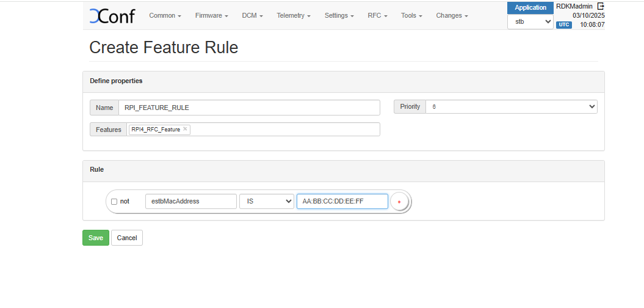Toggle the 'not' checkbox in the rule
The image size is (644, 308).
pyautogui.click(x=114, y=202)
